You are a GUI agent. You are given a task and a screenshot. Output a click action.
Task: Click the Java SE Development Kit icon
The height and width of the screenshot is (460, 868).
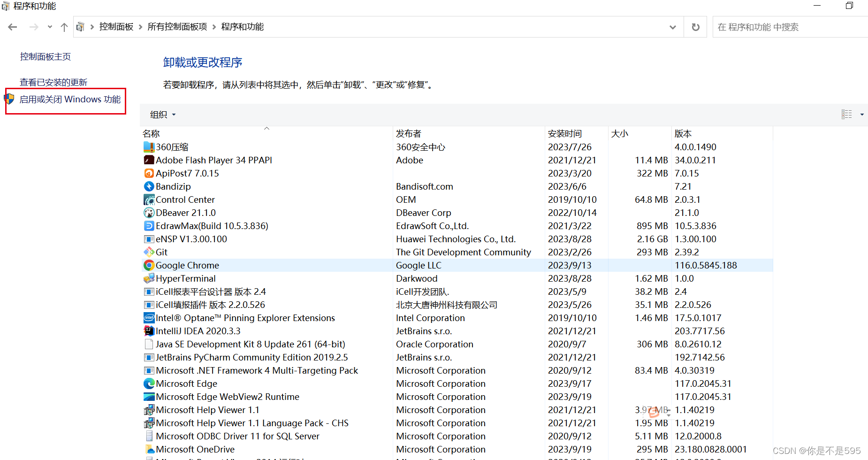tap(149, 344)
